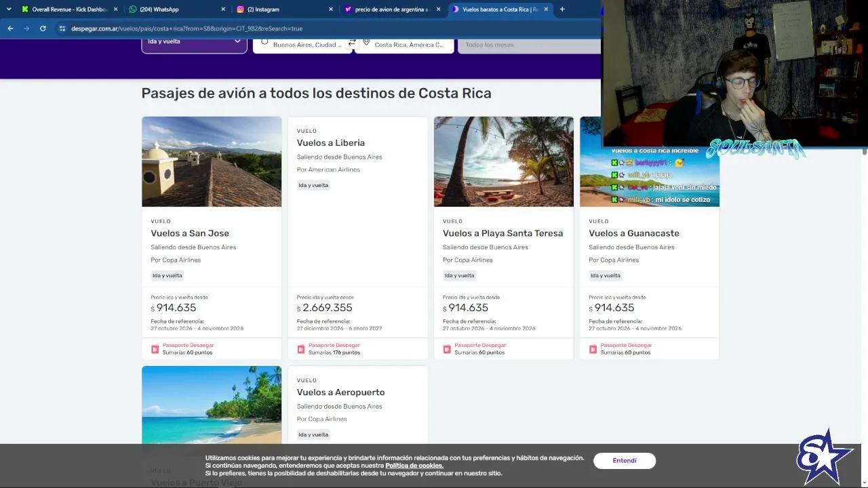Click Pasaporte Despegar text on Playa Santa Teresa card
This screenshot has width=868, height=488.
pyautogui.click(x=480, y=345)
